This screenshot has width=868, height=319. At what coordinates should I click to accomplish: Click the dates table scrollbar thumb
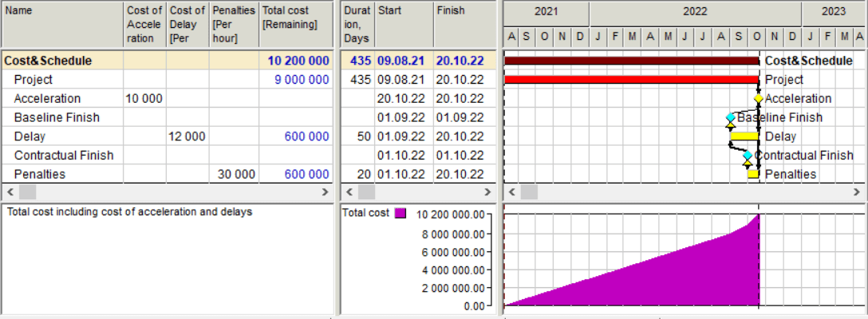point(366,192)
